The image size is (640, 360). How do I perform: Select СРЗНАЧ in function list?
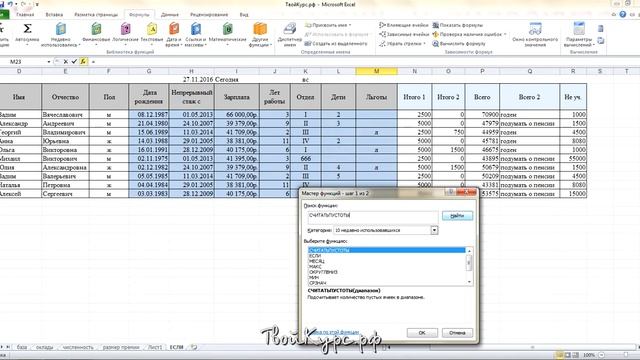pos(387,283)
